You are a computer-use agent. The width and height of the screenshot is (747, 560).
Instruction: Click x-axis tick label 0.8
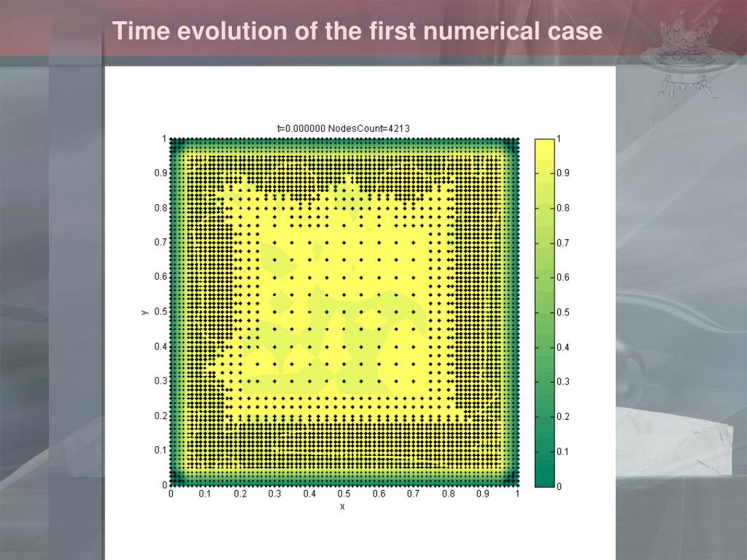click(x=449, y=494)
